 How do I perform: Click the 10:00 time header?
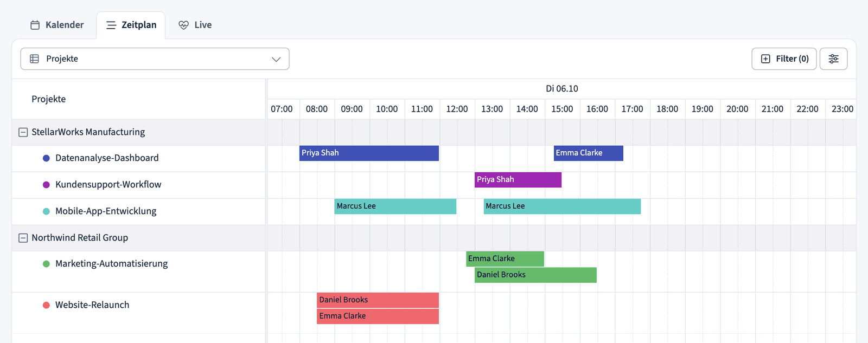pyautogui.click(x=387, y=109)
